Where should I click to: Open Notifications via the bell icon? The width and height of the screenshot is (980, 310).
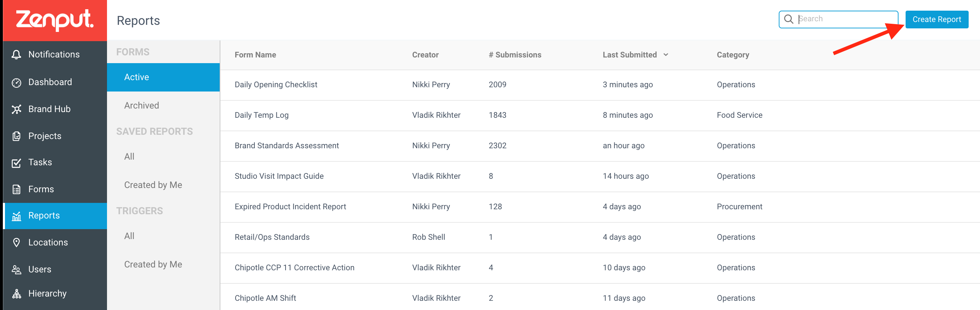(16, 55)
